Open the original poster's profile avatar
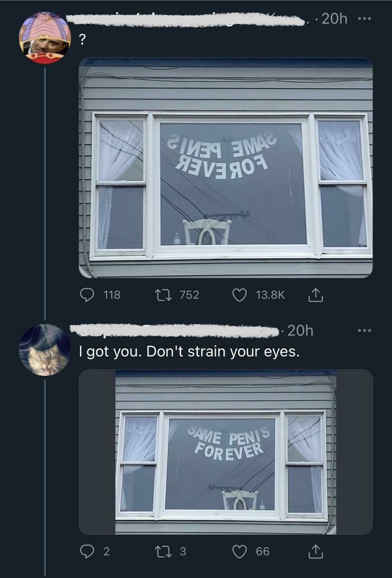 [45, 38]
